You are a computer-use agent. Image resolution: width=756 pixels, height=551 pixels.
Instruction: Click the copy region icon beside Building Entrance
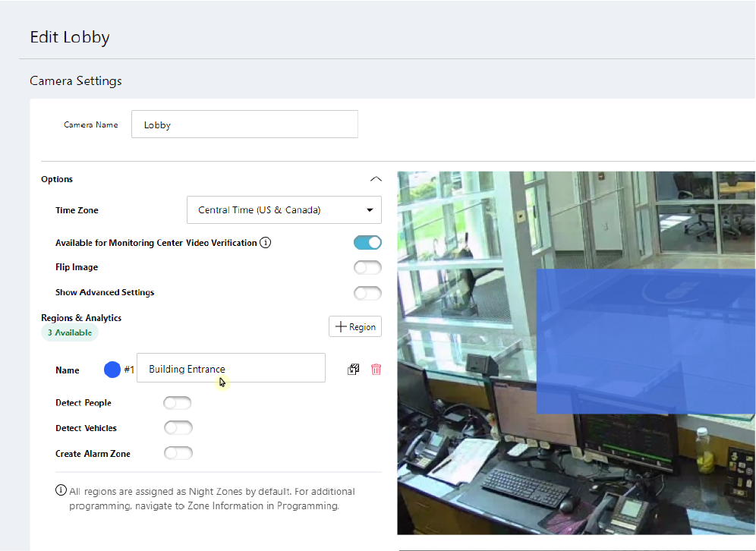click(x=353, y=370)
